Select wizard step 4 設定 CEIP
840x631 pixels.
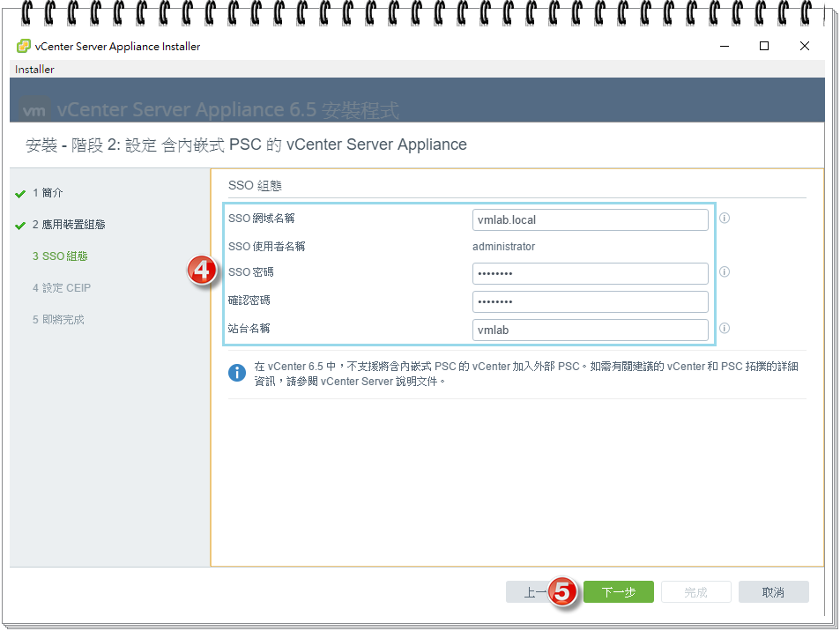(62, 287)
